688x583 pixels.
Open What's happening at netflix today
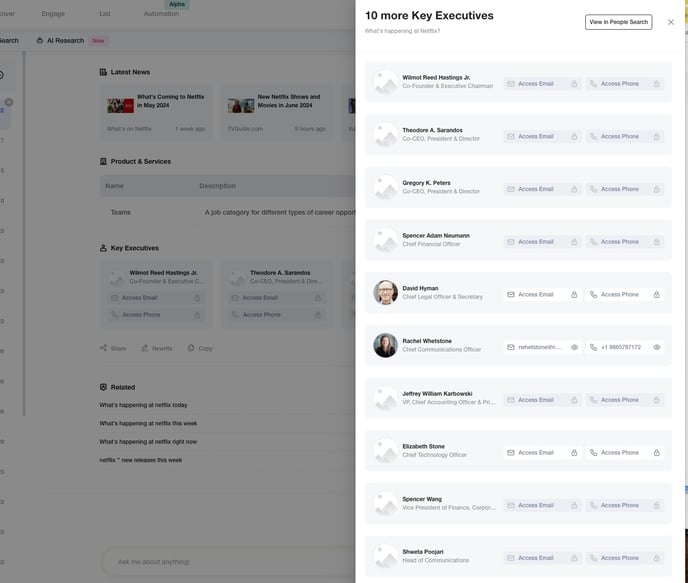pos(143,405)
